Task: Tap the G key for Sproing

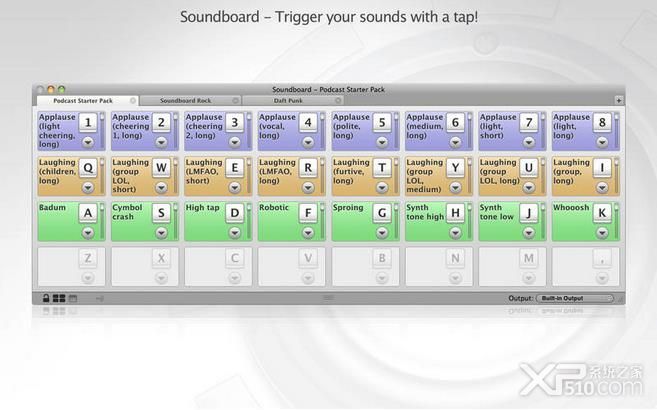Action: click(382, 213)
